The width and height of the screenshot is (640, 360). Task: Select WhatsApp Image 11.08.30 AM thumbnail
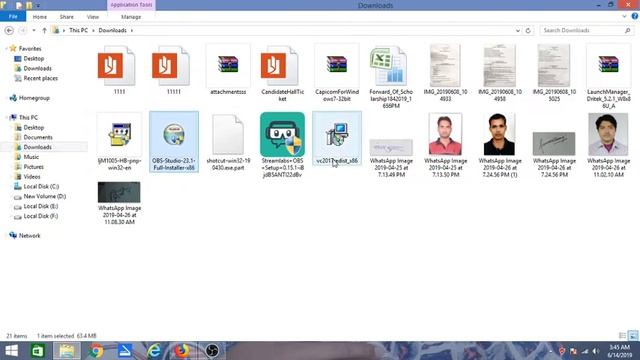tap(119, 192)
